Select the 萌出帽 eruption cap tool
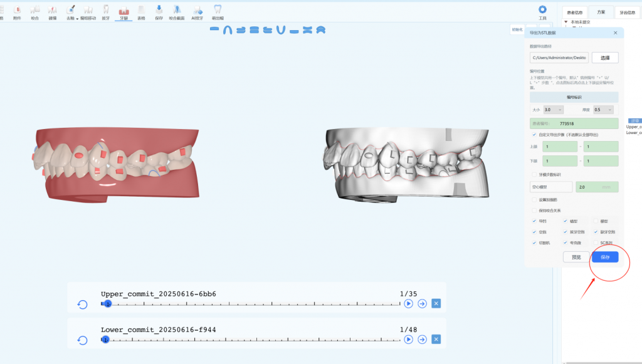The height and width of the screenshot is (364, 642). [x=218, y=13]
